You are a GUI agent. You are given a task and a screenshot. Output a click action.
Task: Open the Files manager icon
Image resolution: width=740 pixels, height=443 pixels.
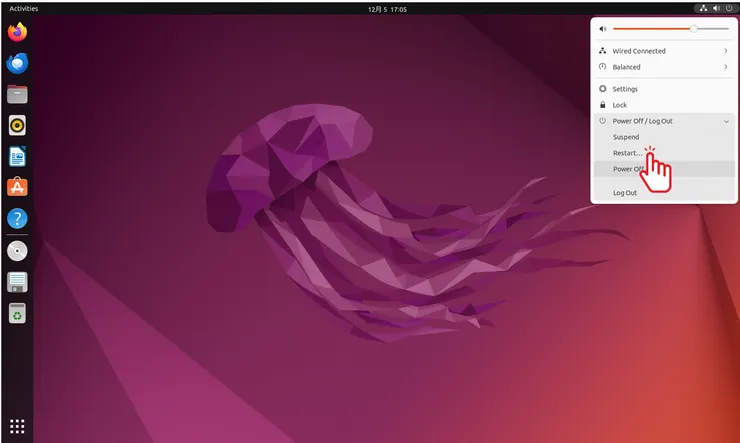[x=17, y=95]
